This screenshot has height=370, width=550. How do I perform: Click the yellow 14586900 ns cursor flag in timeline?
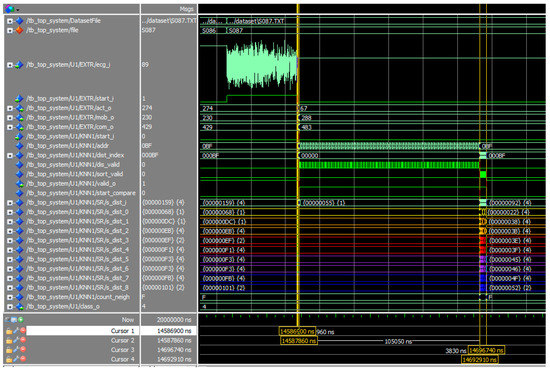pyautogui.click(x=297, y=331)
